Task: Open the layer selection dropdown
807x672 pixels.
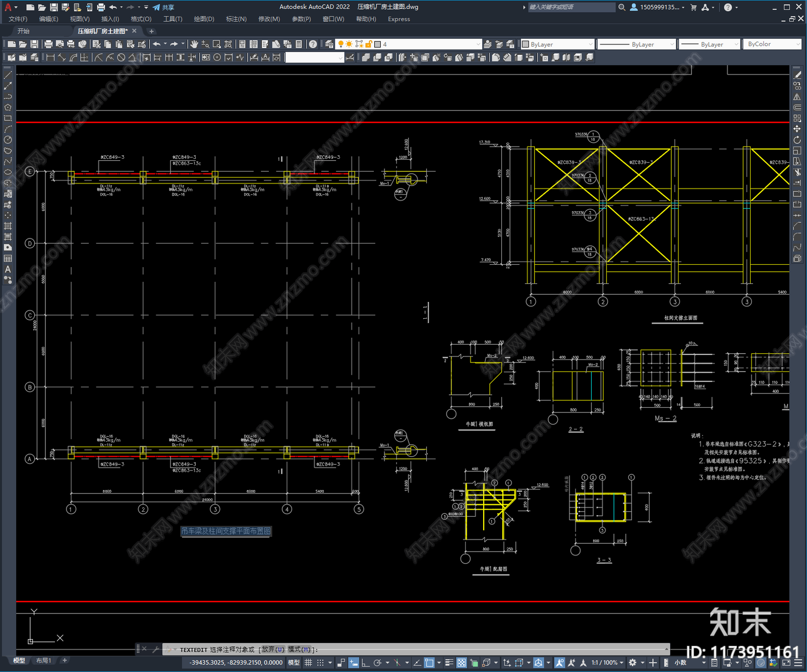Action: click(410, 44)
